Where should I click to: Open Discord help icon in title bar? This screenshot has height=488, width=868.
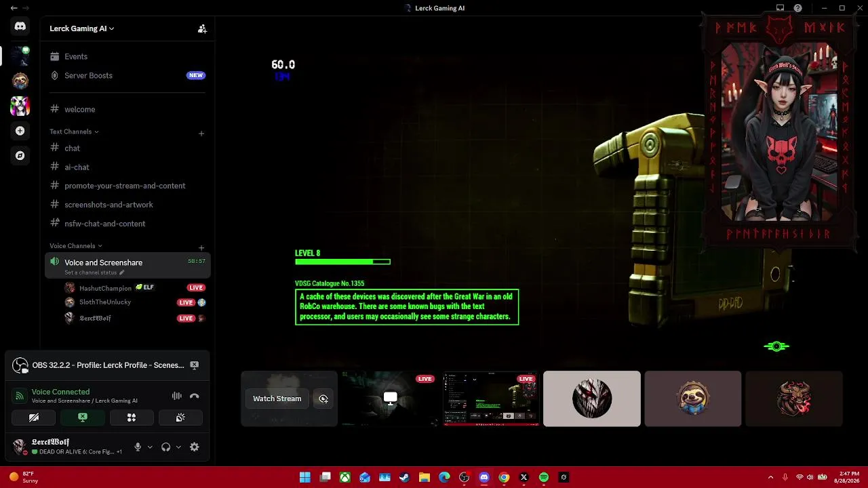click(x=798, y=8)
